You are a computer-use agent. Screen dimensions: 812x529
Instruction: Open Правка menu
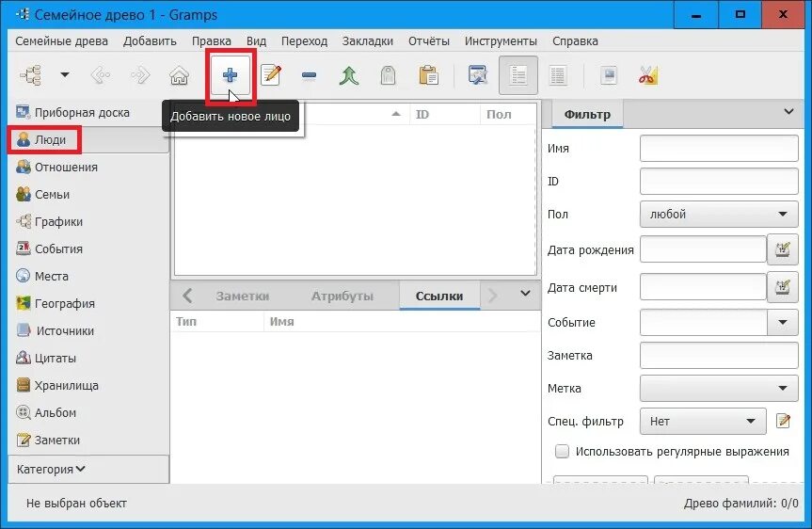click(212, 40)
